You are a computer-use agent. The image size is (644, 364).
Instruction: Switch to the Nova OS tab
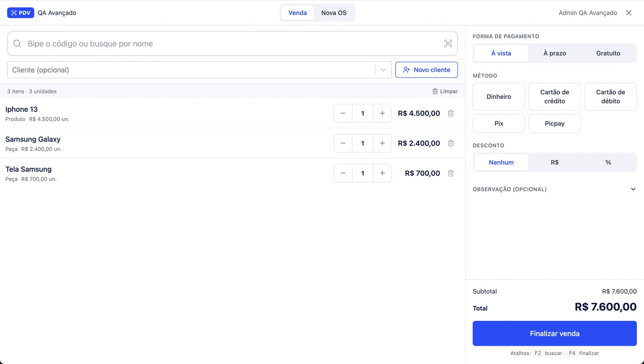[x=334, y=13]
